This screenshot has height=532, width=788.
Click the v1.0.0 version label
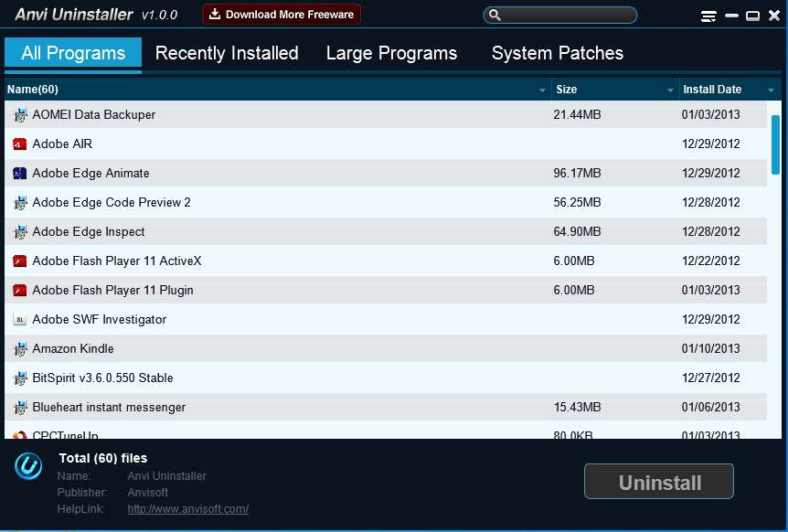(159, 15)
